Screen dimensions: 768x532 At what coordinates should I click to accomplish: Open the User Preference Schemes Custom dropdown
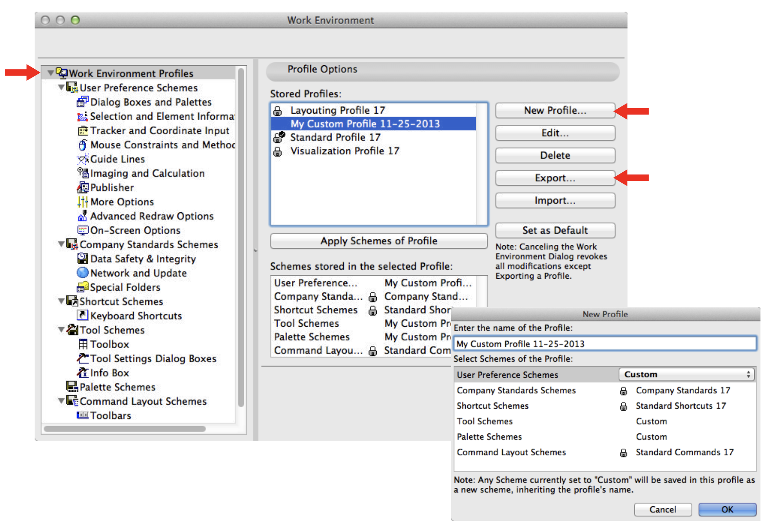[687, 374]
